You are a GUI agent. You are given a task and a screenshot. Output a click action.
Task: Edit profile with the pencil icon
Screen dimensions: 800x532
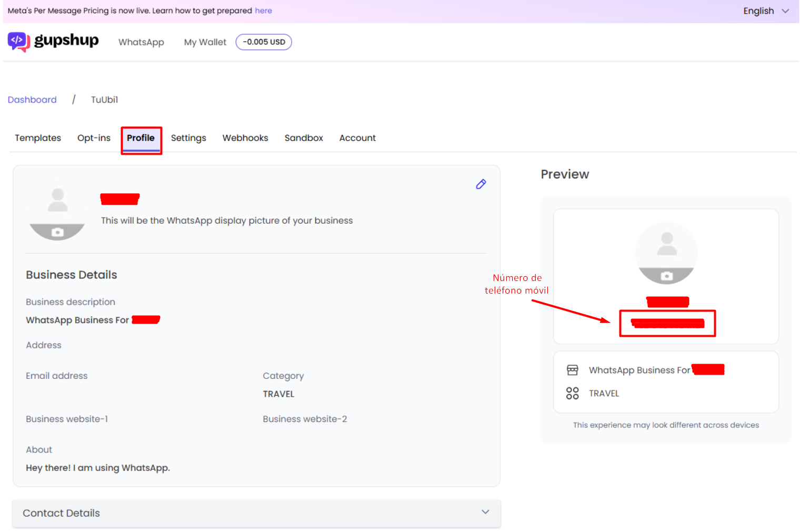pyautogui.click(x=481, y=184)
